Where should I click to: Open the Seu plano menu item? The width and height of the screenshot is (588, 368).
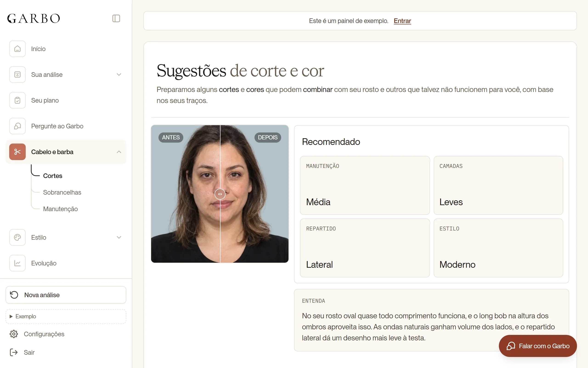point(66,100)
